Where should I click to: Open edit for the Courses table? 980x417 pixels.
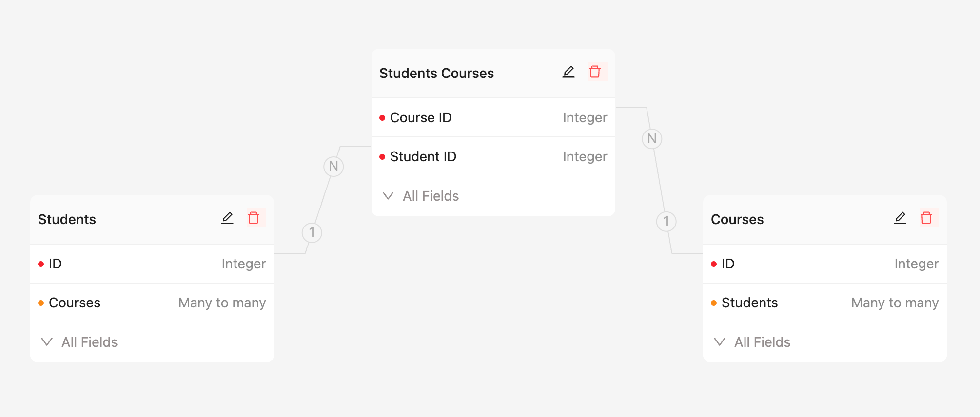(900, 218)
